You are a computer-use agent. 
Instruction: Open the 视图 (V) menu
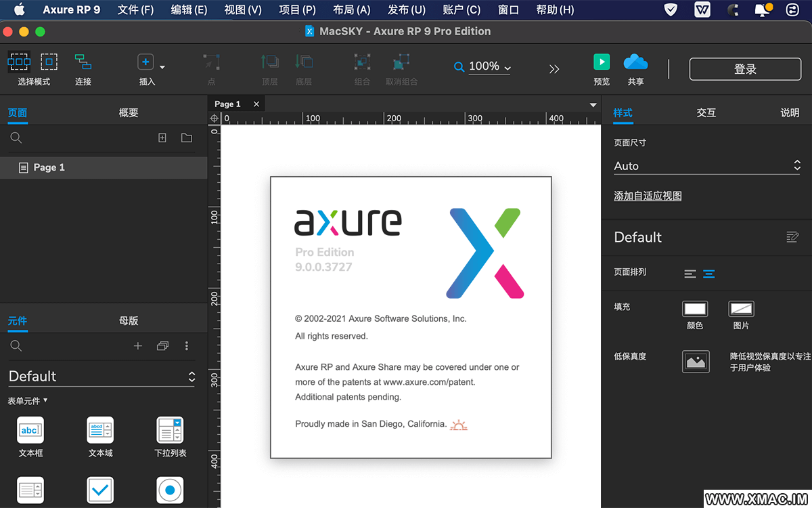point(243,9)
